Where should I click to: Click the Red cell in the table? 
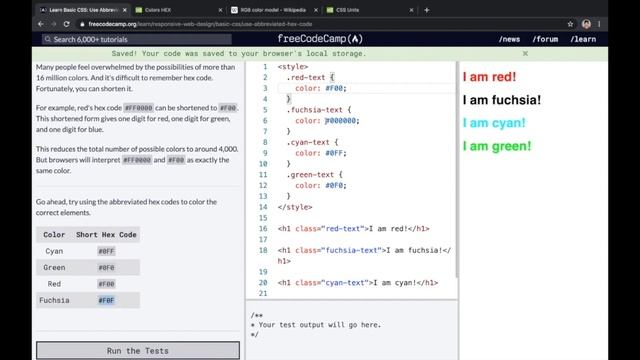point(54,284)
